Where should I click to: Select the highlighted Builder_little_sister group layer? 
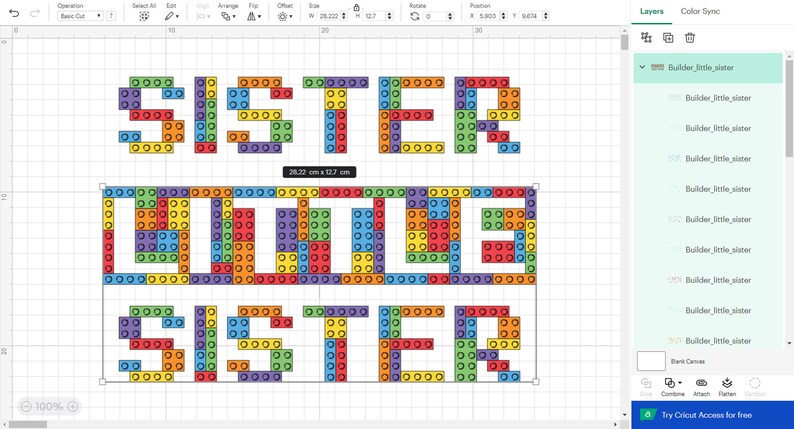point(708,67)
